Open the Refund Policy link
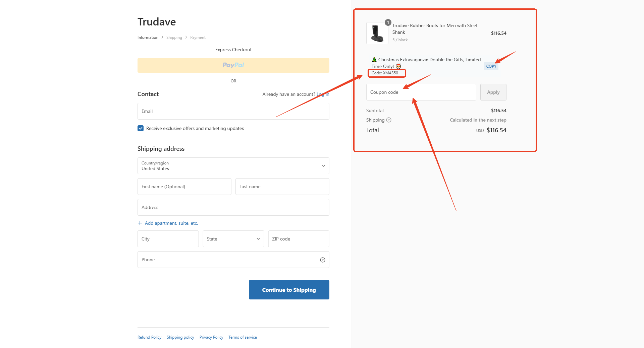Screen dimensions: 644x348 point(150,337)
